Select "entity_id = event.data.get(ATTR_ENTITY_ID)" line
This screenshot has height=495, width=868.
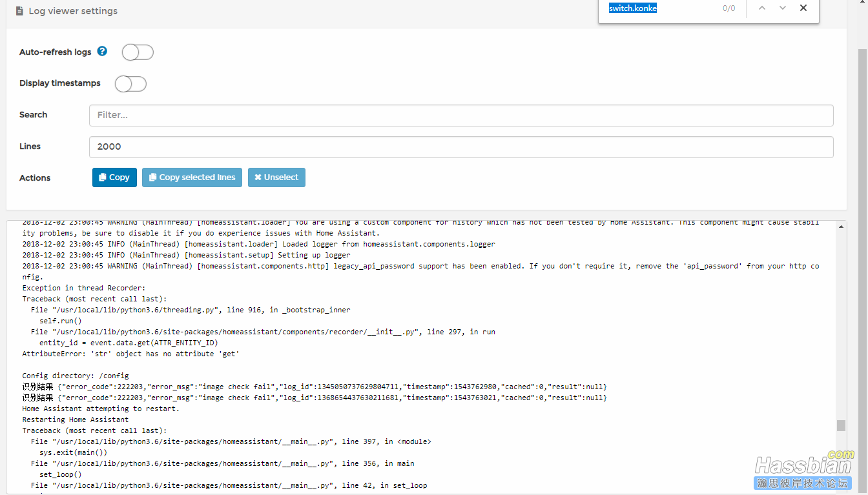[129, 343]
